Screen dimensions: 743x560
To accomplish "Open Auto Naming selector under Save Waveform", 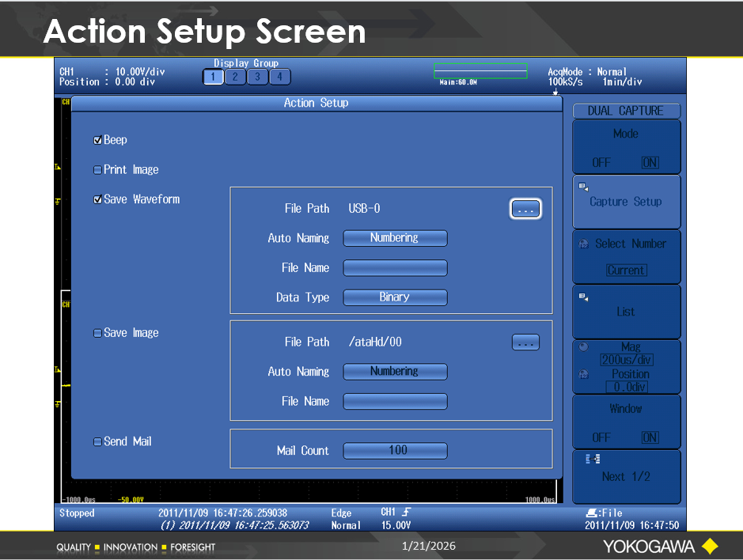I will click(395, 238).
